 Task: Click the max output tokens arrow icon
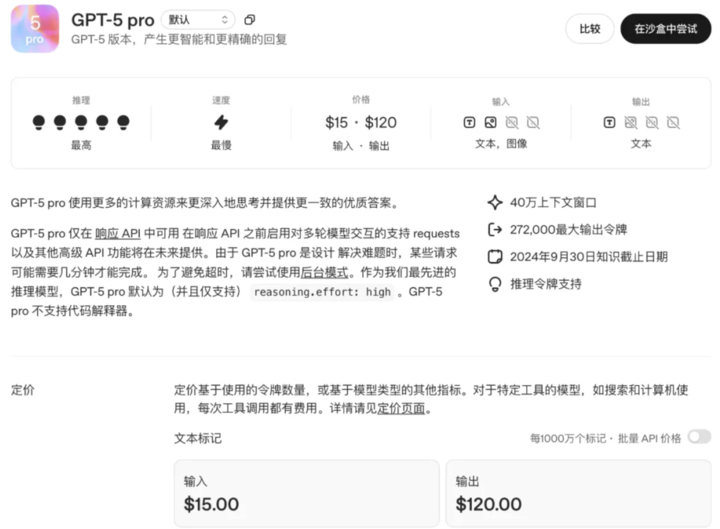(494, 229)
